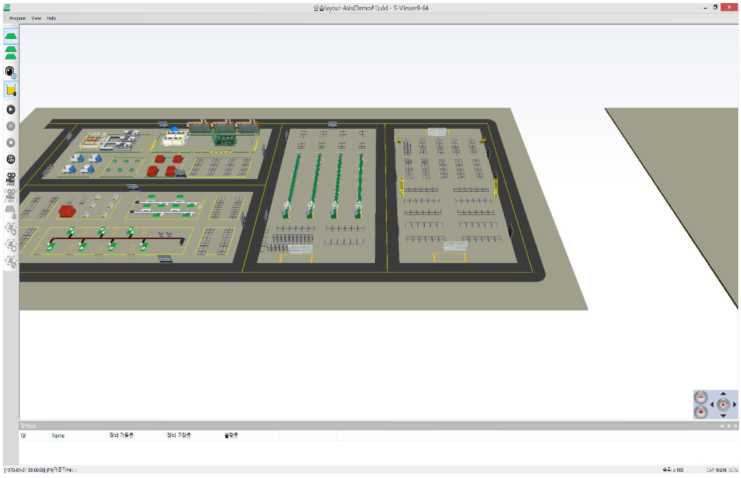Click the greyed-out camera icon in the sidebar
The height and width of the screenshot is (478, 741).
11,194
